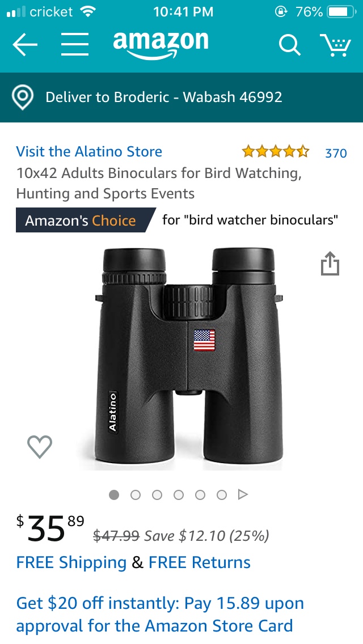Tap the delivery location pin icon
This screenshot has width=363, height=644.
(22, 98)
